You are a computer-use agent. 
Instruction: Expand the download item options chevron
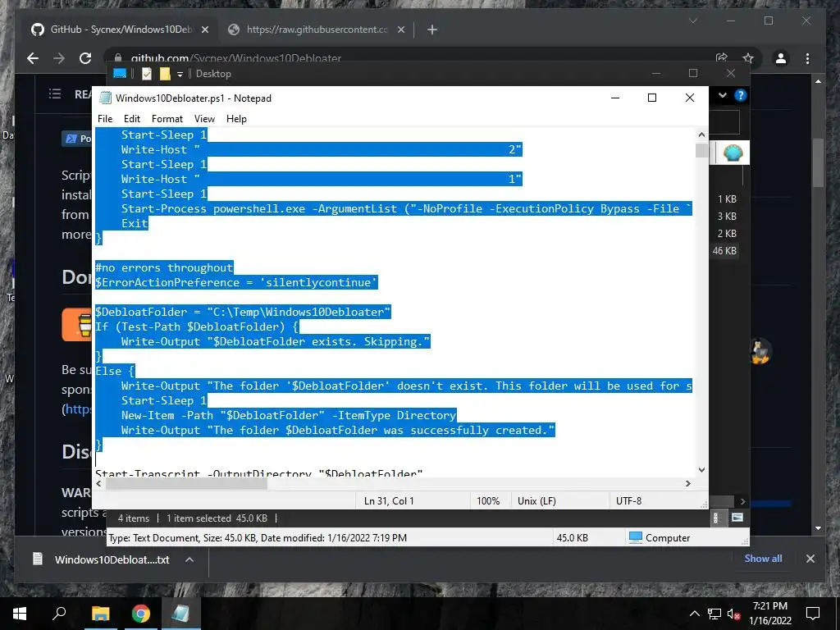(189, 559)
